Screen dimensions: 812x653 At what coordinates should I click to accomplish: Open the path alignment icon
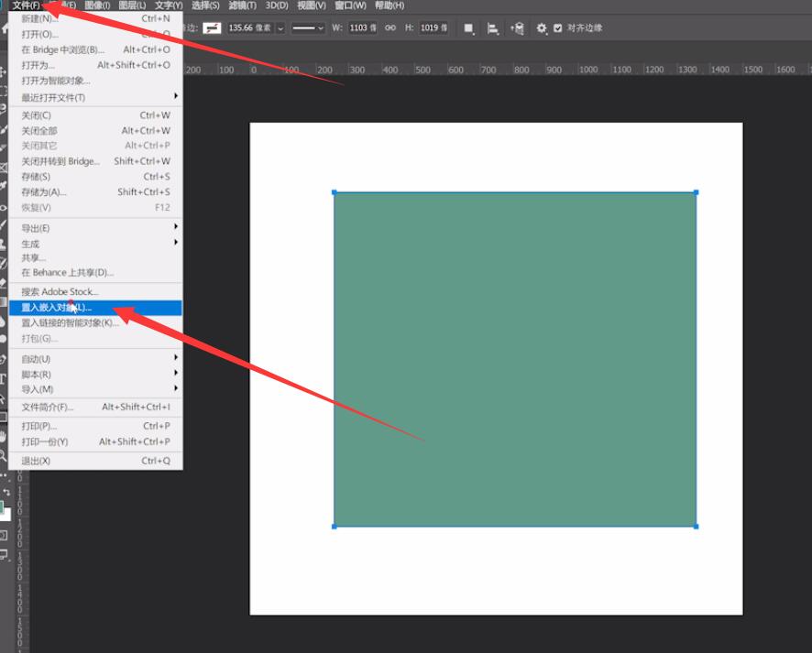[492, 28]
